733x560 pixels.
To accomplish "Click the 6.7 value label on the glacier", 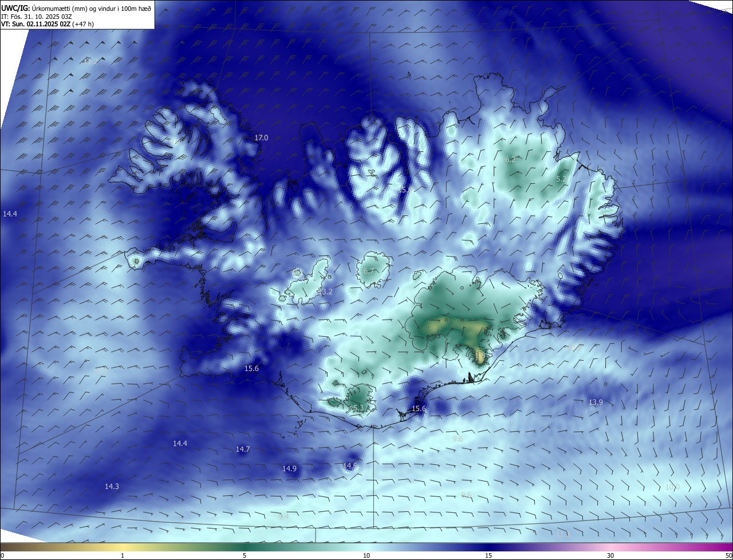I will point(369,271).
